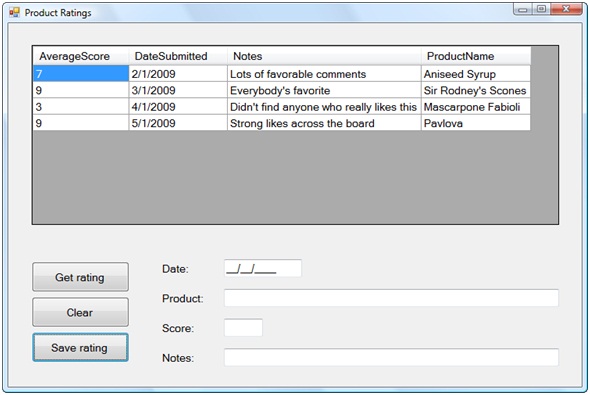Click the 'Lots of favorable comments' cell
Viewport: 590px width, 395px height.
point(324,74)
